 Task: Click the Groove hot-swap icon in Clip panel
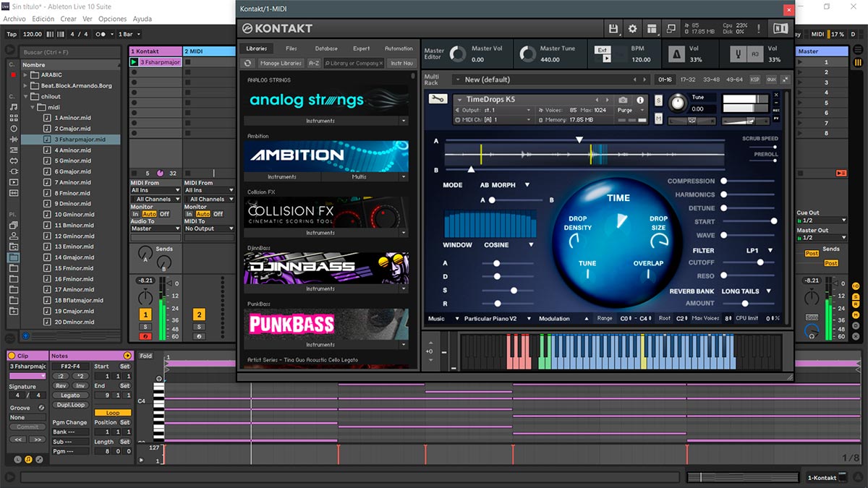[x=41, y=408]
